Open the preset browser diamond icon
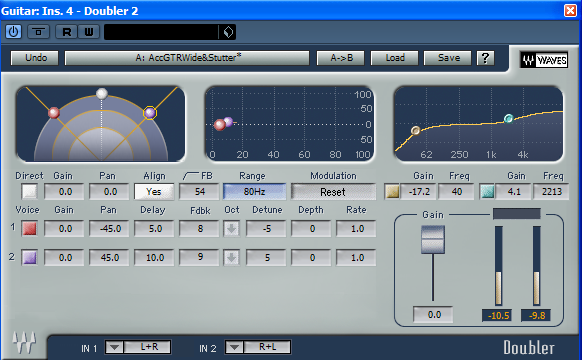 [228, 32]
